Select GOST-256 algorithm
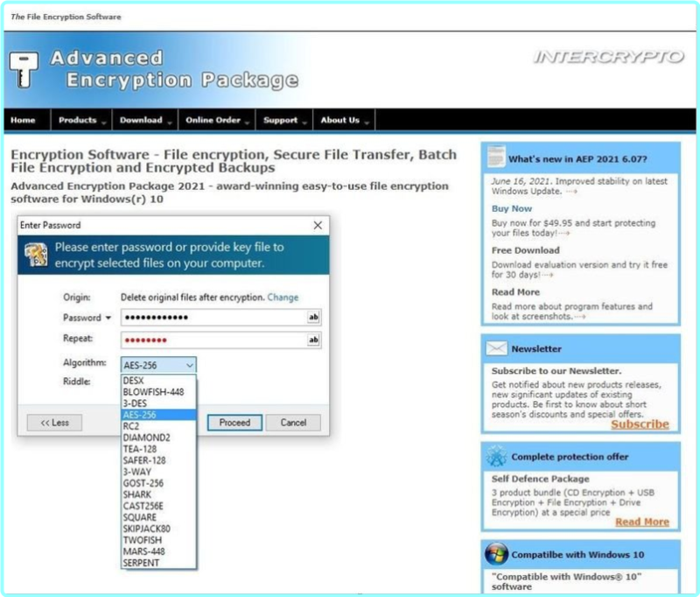Image resolution: width=700 pixels, height=597 pixels. point(158,482)
